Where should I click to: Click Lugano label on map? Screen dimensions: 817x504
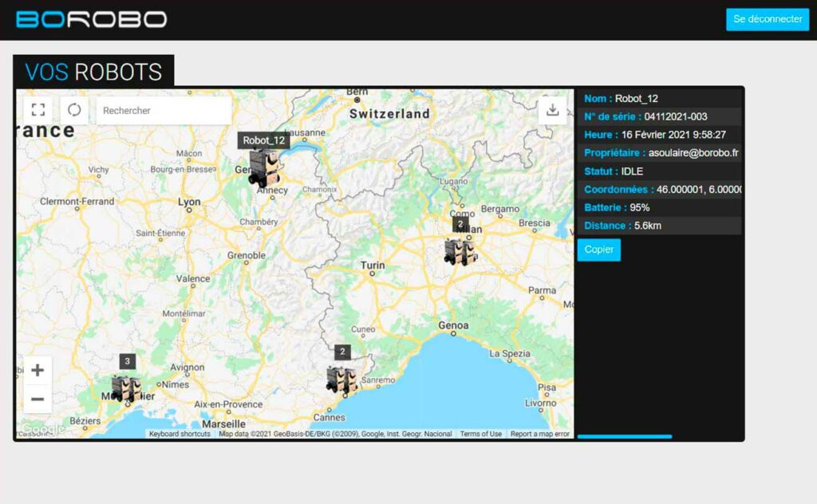click(x=454, y=181)
